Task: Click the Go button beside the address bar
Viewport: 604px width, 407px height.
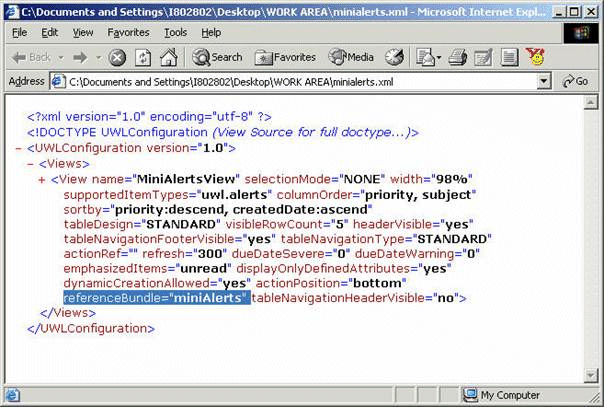Action: pyautogui.click(x=574, y=81)
